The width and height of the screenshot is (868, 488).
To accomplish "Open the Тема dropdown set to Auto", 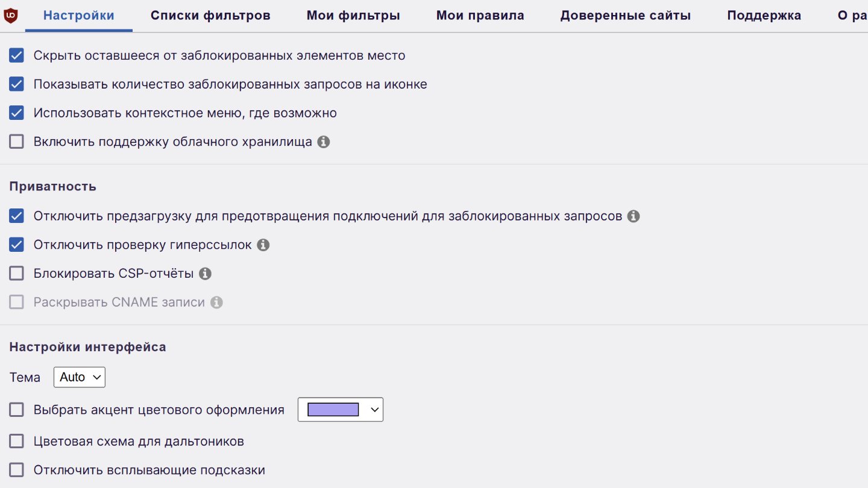I will (80, 377).
